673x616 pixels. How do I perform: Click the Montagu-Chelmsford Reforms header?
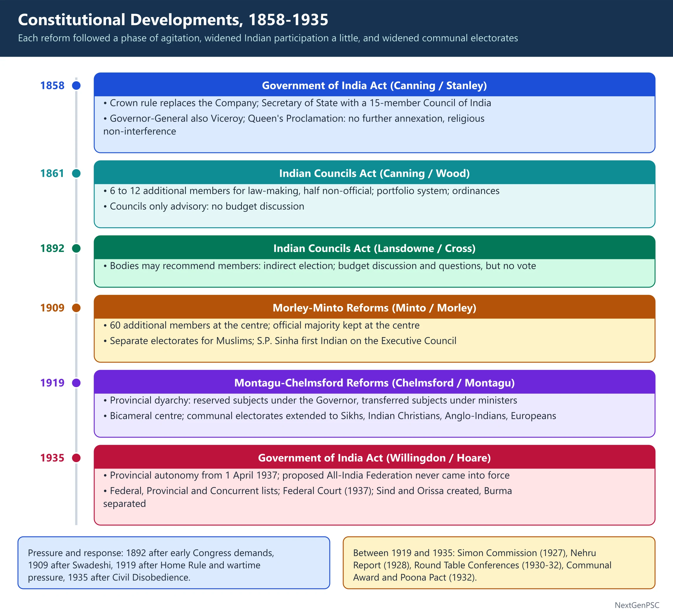375,382
